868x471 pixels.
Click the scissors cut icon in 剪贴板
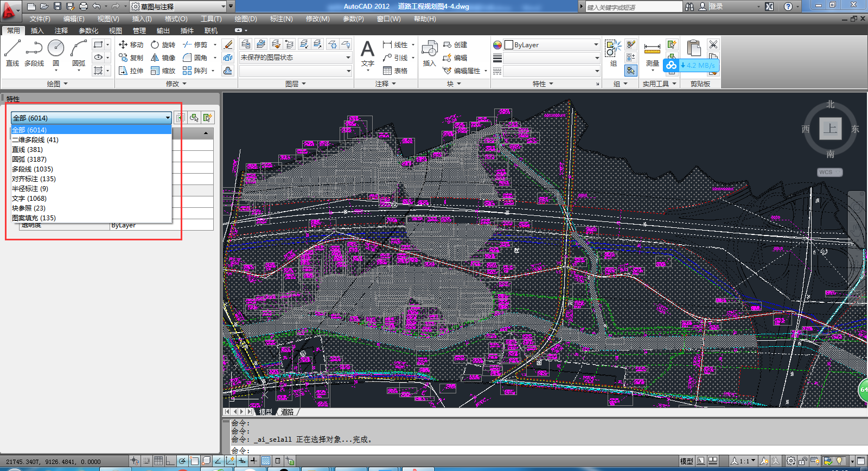(713, 44)
